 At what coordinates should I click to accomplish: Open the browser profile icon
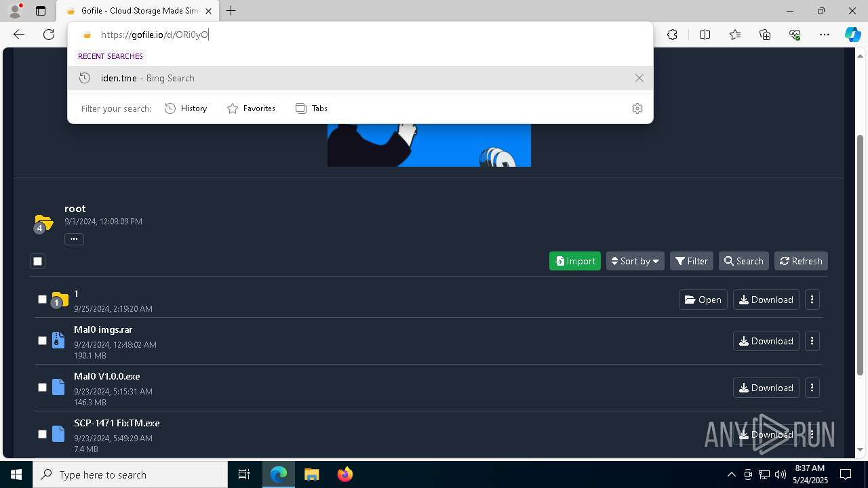point(15,11)
